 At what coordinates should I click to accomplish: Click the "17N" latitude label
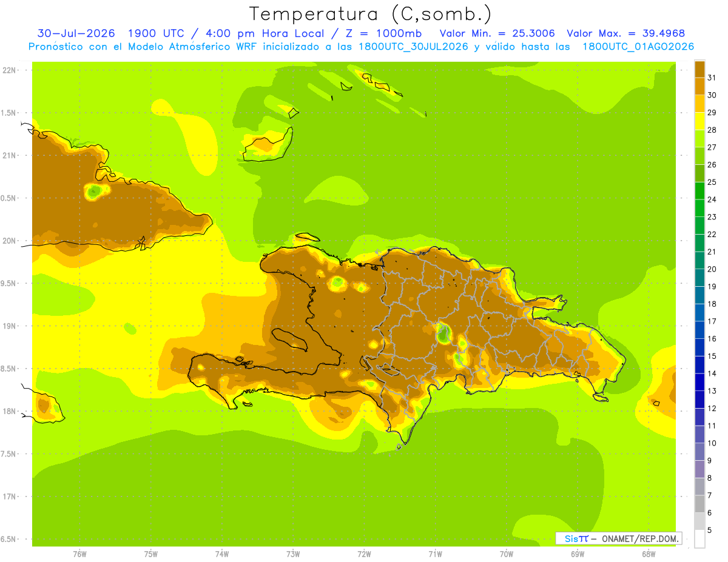tap(9, 497)
